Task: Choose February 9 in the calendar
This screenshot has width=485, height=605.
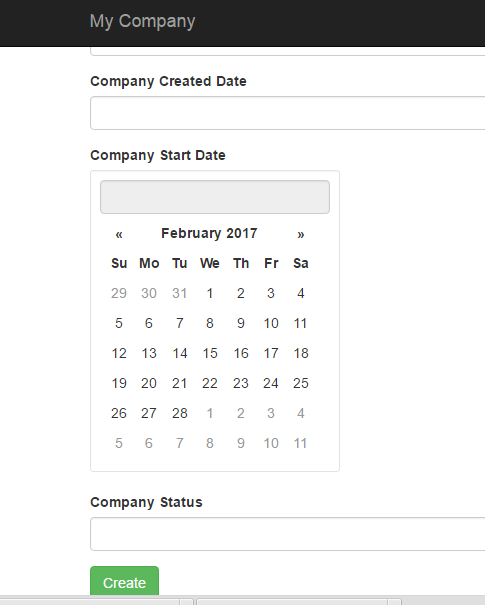Action: click(x=241, y=323)
